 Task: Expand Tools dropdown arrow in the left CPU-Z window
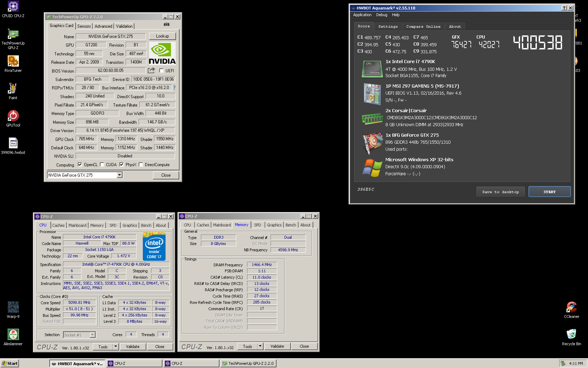coord(115,347)
